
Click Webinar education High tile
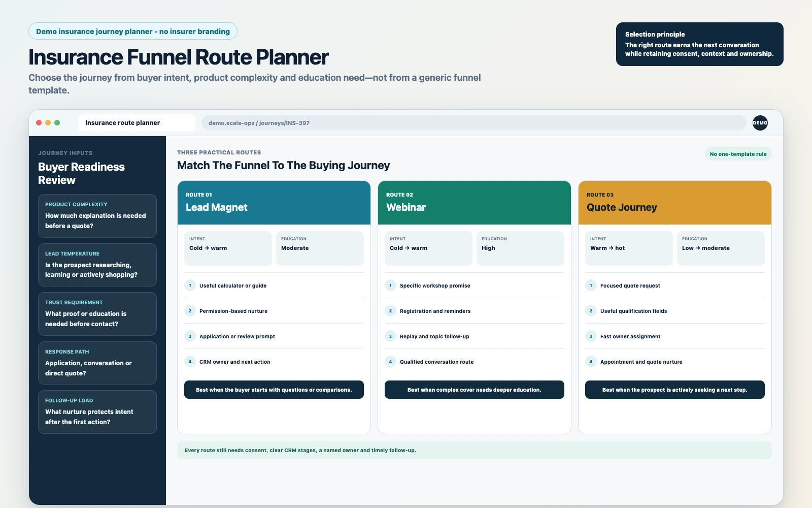(x=520, y=248)
